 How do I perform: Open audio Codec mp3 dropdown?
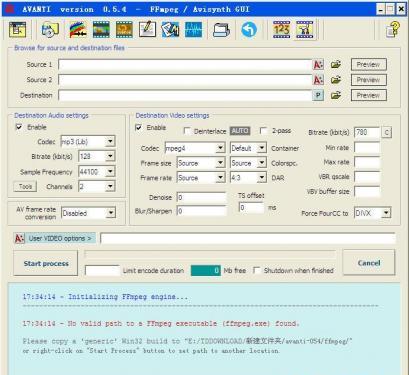[x=110, y=141]
